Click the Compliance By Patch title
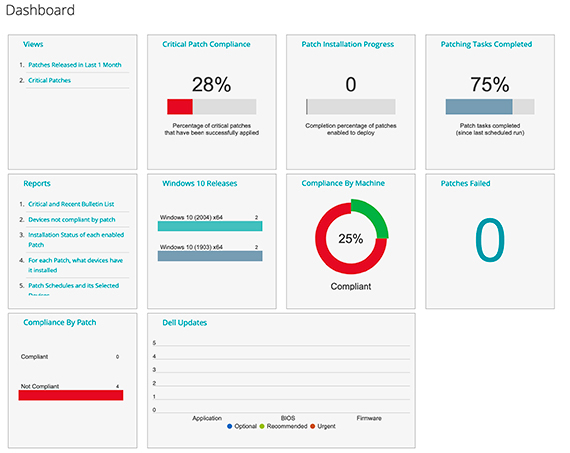This screenshot has width=570, height=453. (60, 322)
